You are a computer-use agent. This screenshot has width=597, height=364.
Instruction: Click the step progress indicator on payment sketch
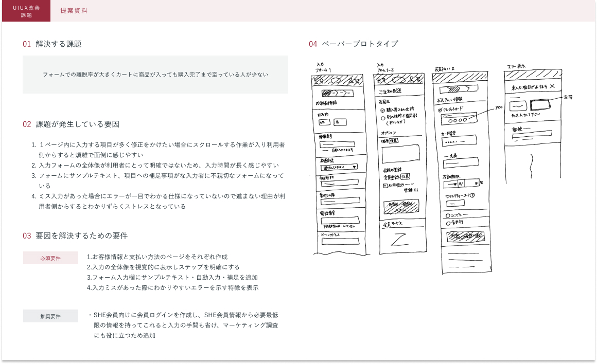coord(458,88)
